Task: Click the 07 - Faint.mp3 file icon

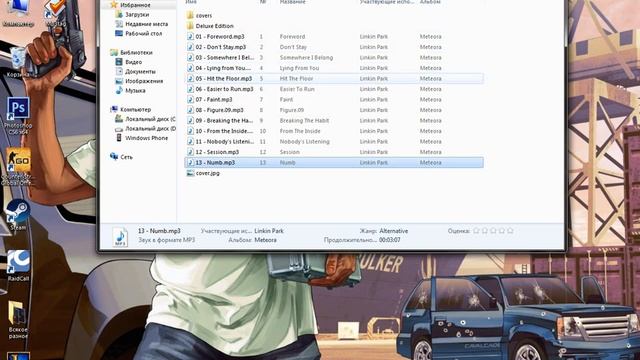Action: 190,100
